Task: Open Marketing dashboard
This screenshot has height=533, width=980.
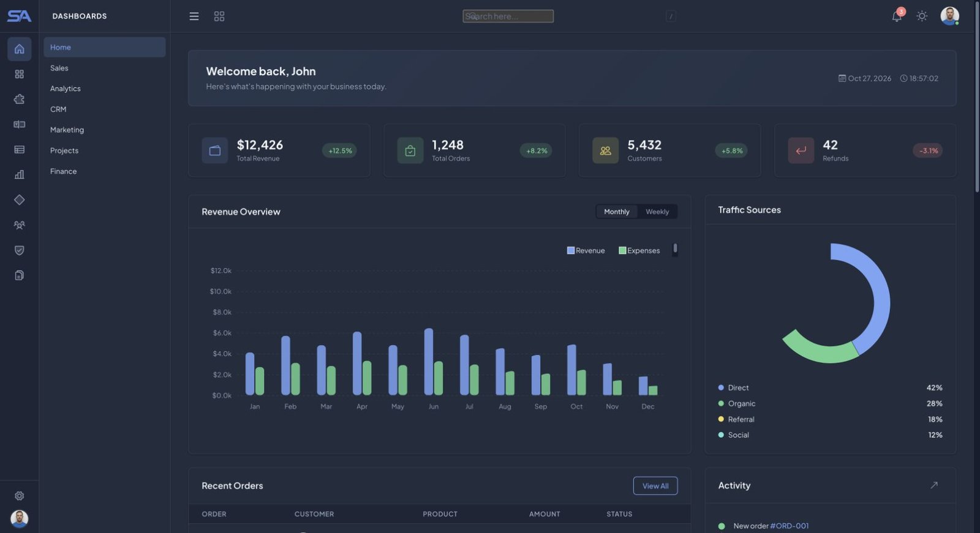Action: [105, 130]
